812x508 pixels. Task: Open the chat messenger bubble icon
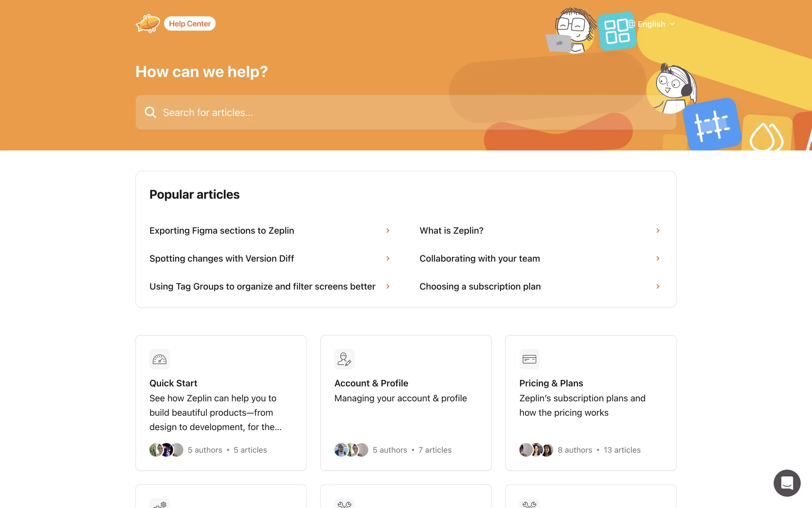pyautogui.click(x=787, y=483)
